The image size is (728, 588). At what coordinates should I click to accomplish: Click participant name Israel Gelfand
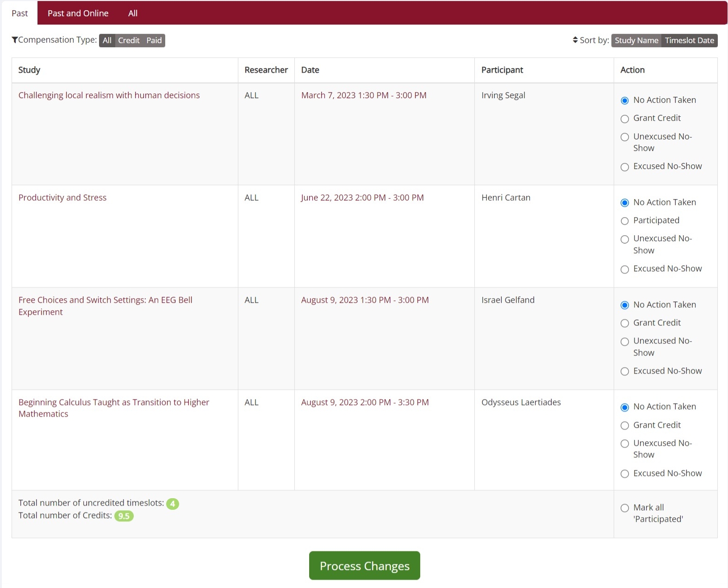508,300
